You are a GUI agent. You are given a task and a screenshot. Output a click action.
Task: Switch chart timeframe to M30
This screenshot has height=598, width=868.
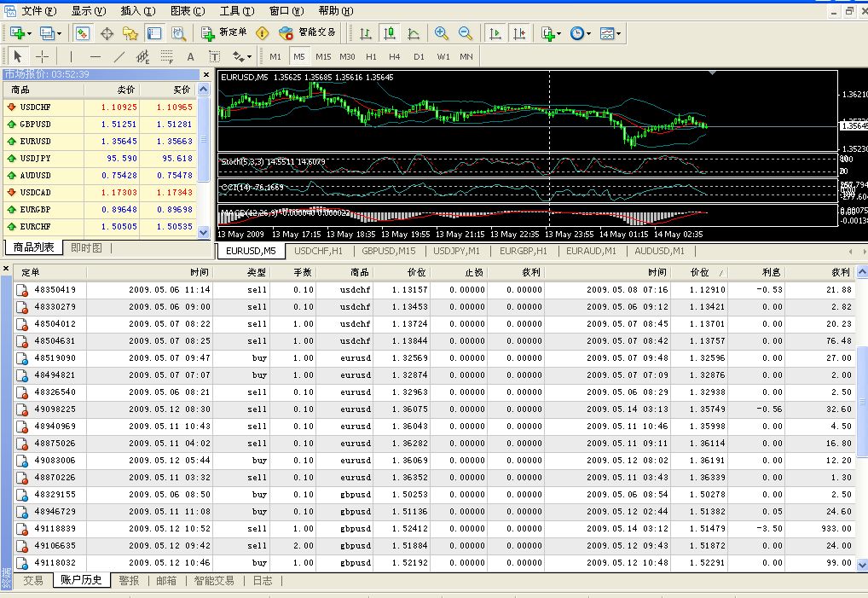click(347, 56)
